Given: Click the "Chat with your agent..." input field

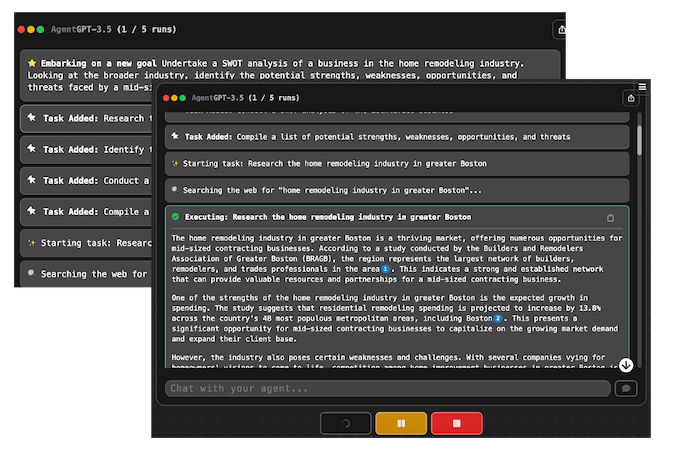Looking at the screenshot, I should click(387, 388).
